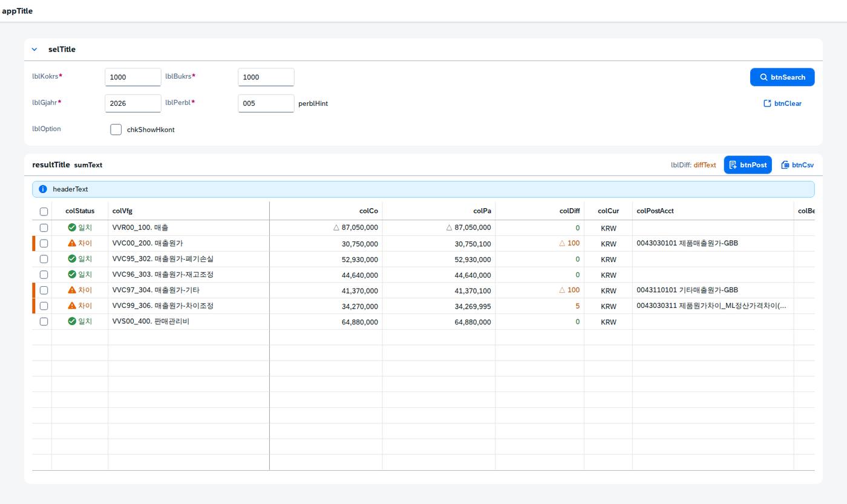This screenshot has height=504, width=847.
Task: Select the VVS00_400. 판매관리비 row checkbox
Action: click(44, 322)
